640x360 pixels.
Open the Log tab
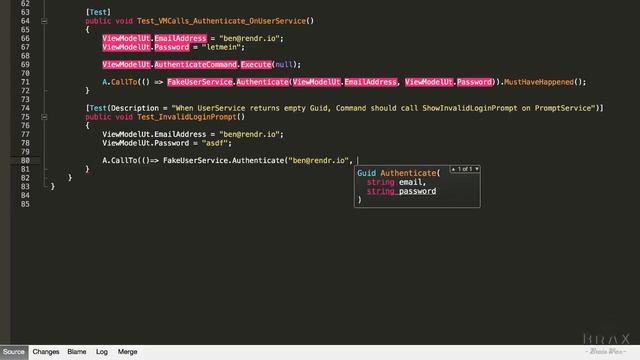pos(102,352)
